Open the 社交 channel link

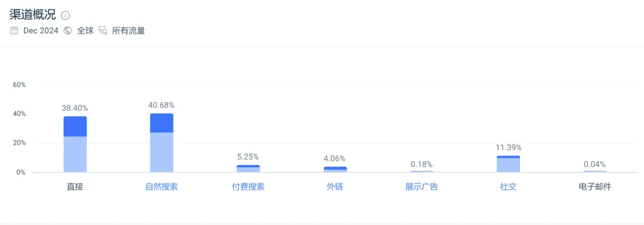508,187
